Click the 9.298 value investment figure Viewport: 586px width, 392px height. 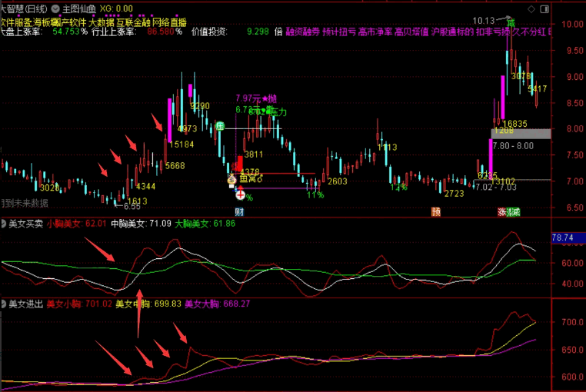pyautogui.click(x=258, y=32)
